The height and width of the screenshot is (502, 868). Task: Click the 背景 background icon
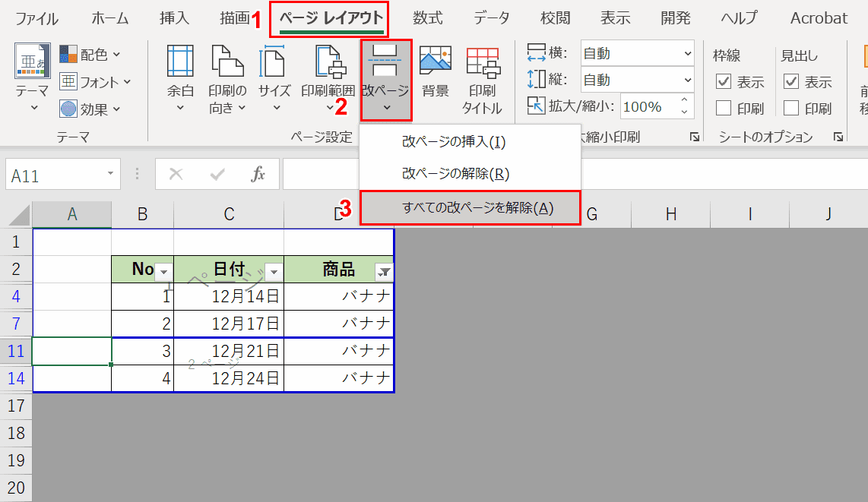(435, 61)
